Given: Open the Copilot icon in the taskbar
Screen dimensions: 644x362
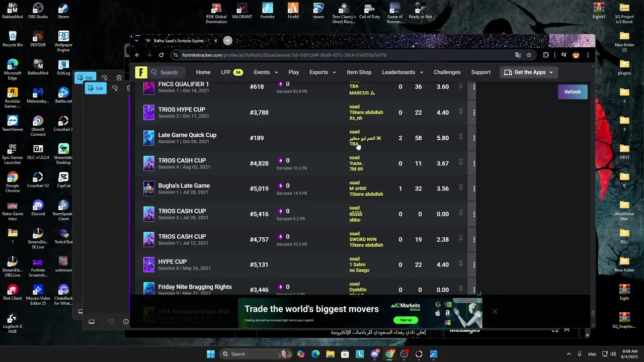Looking at the screenshot, I should (x=301, y=354).
